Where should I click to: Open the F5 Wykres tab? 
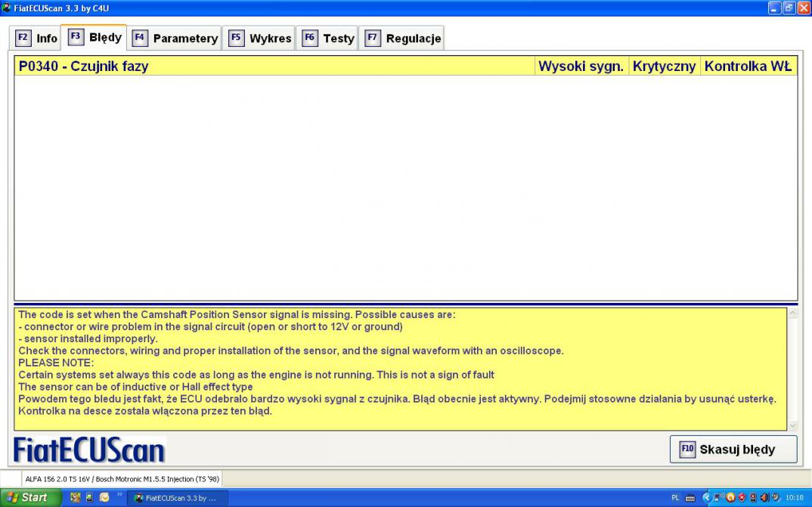coord(259,39)
